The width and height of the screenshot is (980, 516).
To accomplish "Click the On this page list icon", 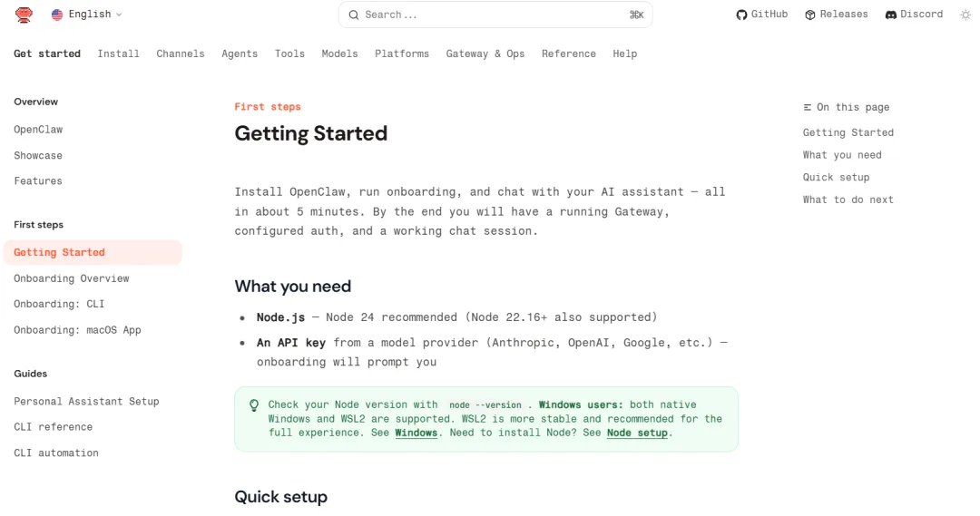I will tap(808, 107).
